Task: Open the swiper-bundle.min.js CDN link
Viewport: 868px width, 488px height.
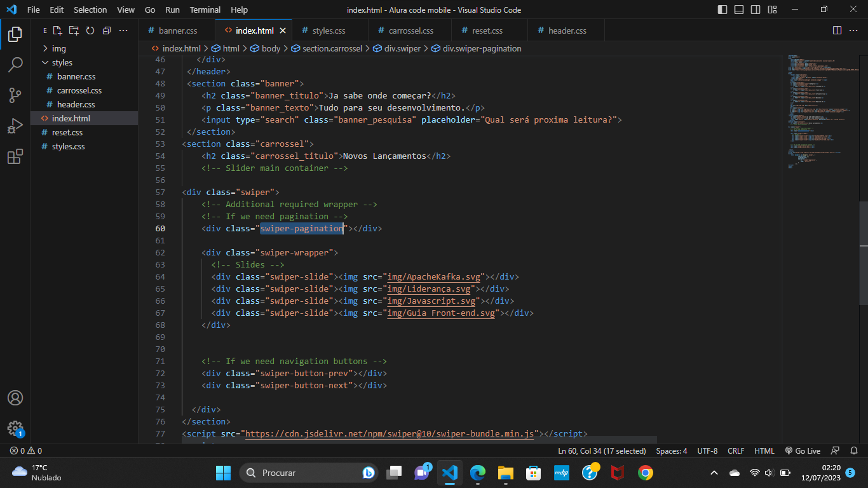Action: [390, 433]
